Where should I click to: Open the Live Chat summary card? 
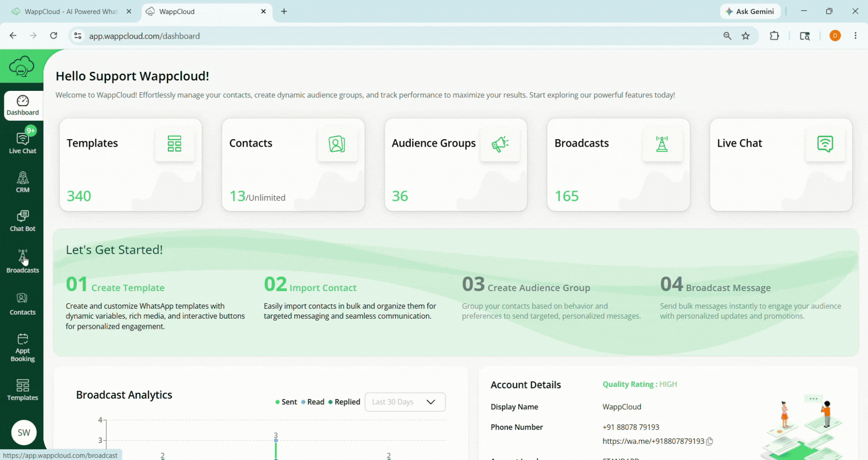coord(781,165)
